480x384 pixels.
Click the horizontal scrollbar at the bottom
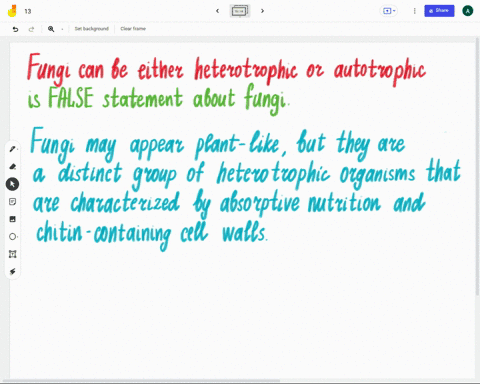click(142, 380)
